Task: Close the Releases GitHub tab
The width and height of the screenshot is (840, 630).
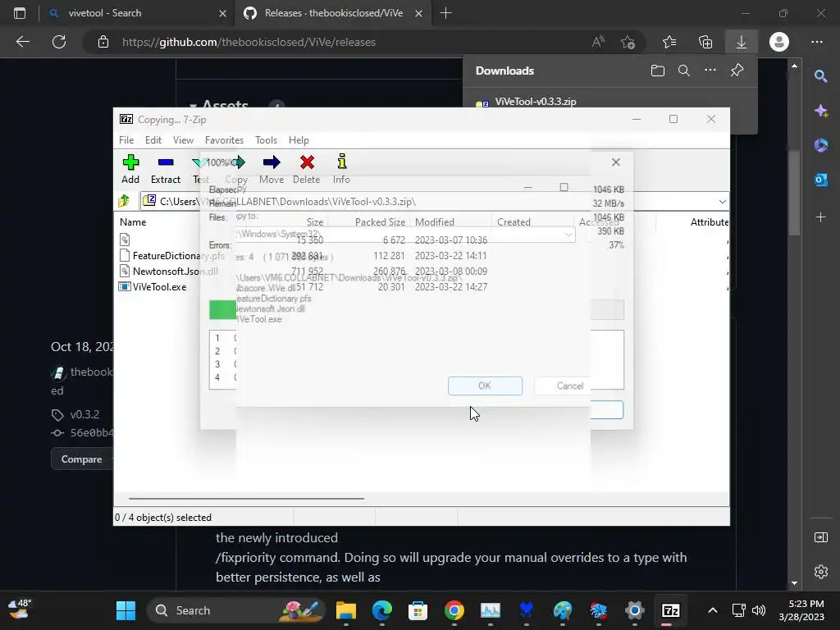Action: tap(419, 13)
